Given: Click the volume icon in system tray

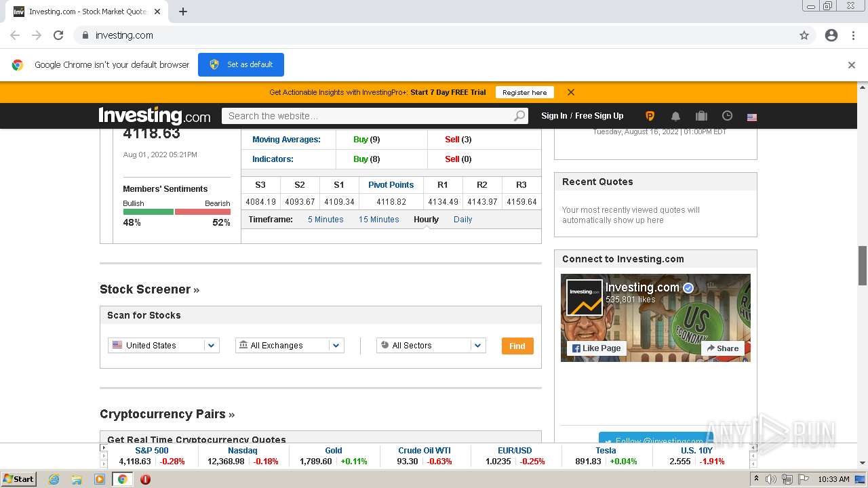Looking at the screenshot, I should click(772, 479).
